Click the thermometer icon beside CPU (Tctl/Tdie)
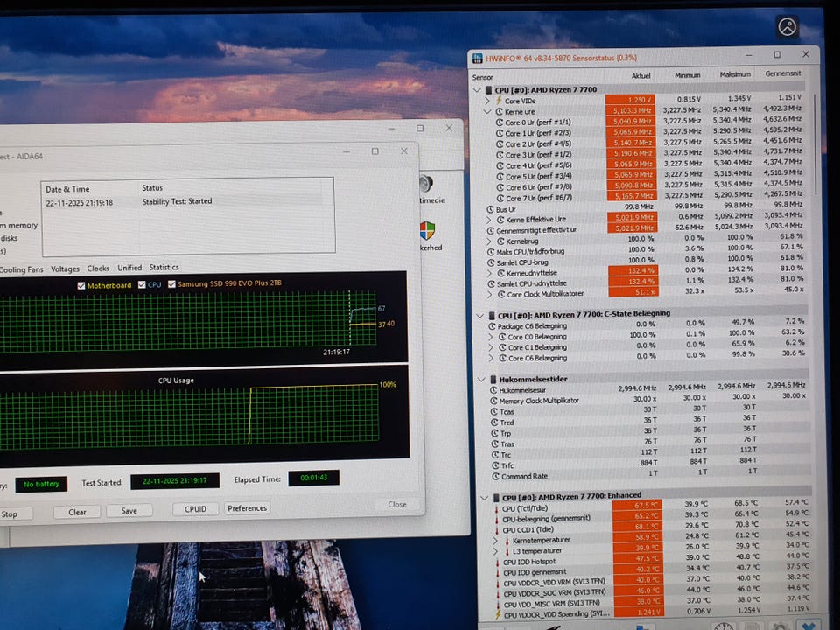The height and width of the screenshot is (630, 840). click(495, 506)
